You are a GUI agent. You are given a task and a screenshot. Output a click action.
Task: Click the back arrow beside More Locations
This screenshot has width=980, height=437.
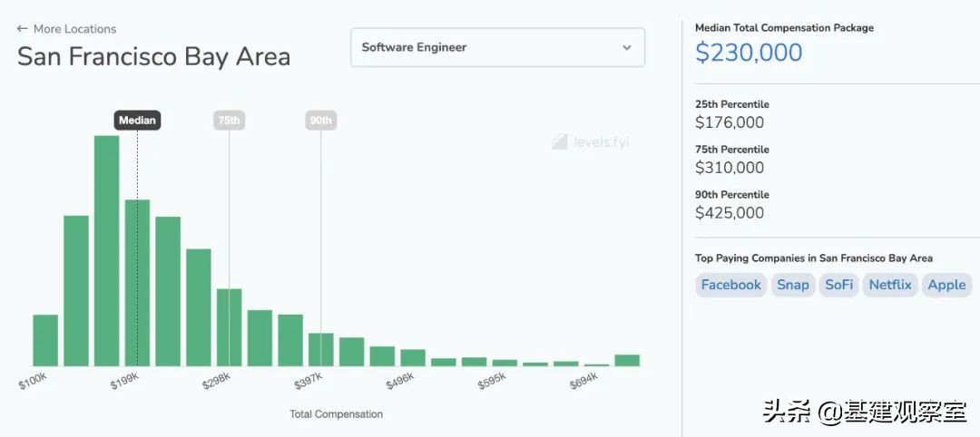23,29
